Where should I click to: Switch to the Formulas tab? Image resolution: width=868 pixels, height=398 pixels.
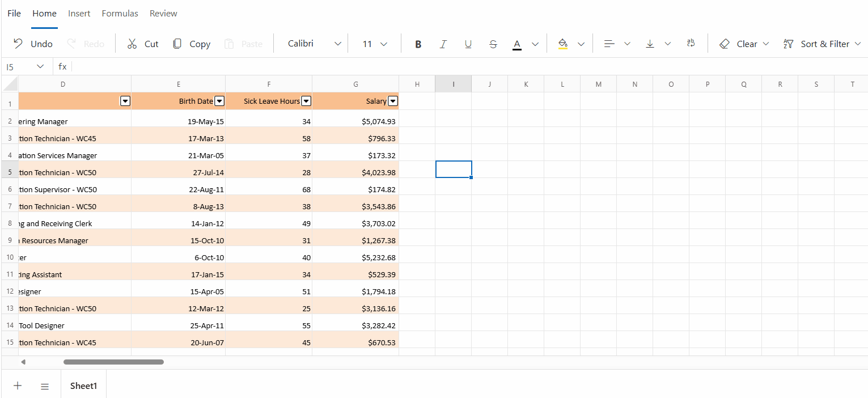point(120,13)
